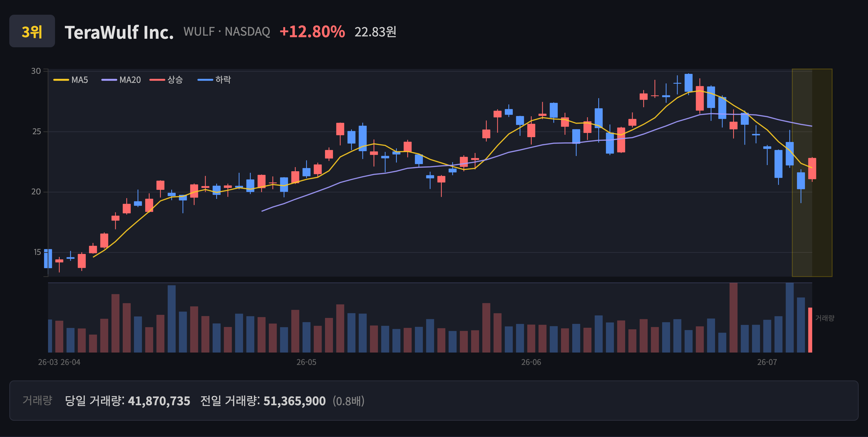The image size is (868, 437).
Task: Click the 15 price axis label
Action: [37, 252]
